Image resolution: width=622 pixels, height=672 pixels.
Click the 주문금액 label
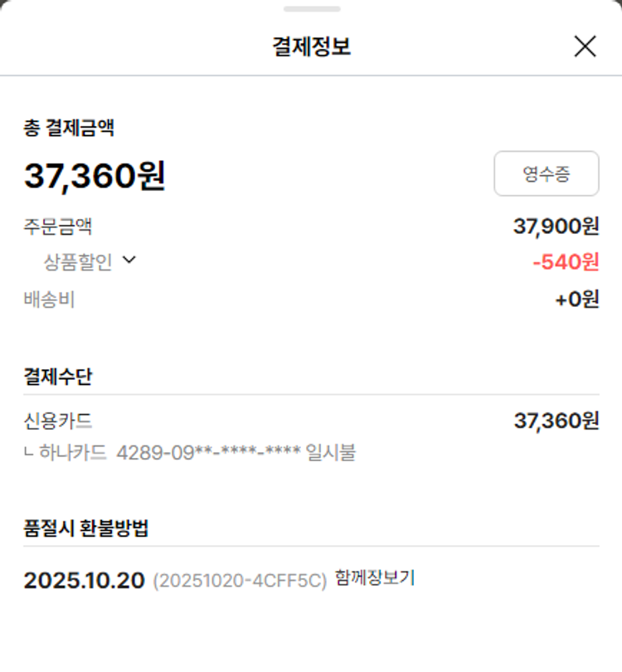[x=58, y=226]
